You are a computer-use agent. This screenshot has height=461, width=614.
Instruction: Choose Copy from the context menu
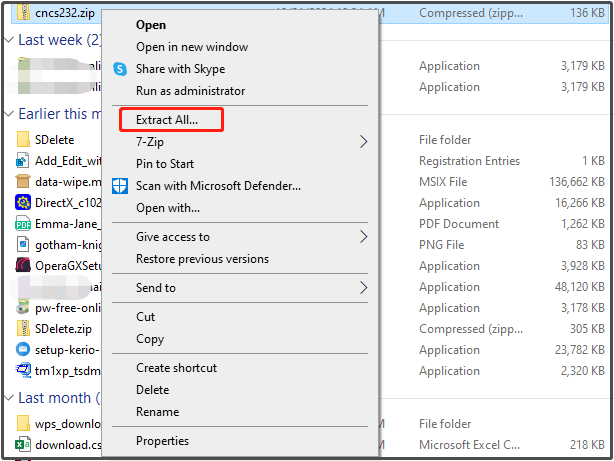(x=150, y=339)
